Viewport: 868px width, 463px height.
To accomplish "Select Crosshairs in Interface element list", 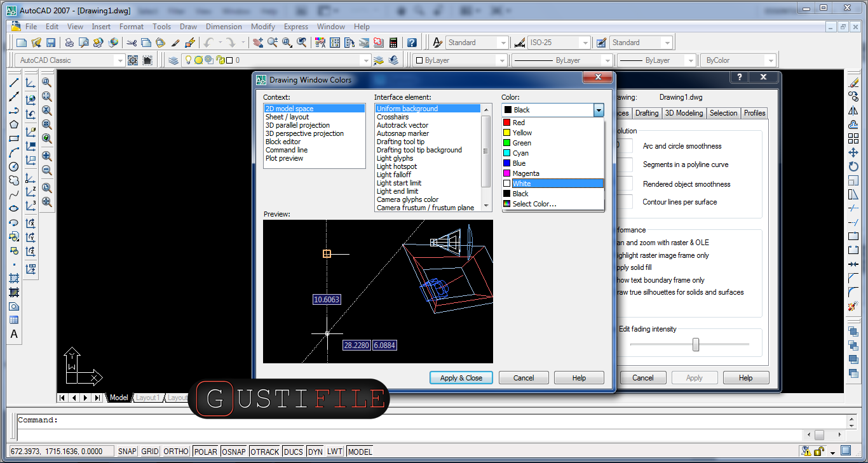I will 393,117.
